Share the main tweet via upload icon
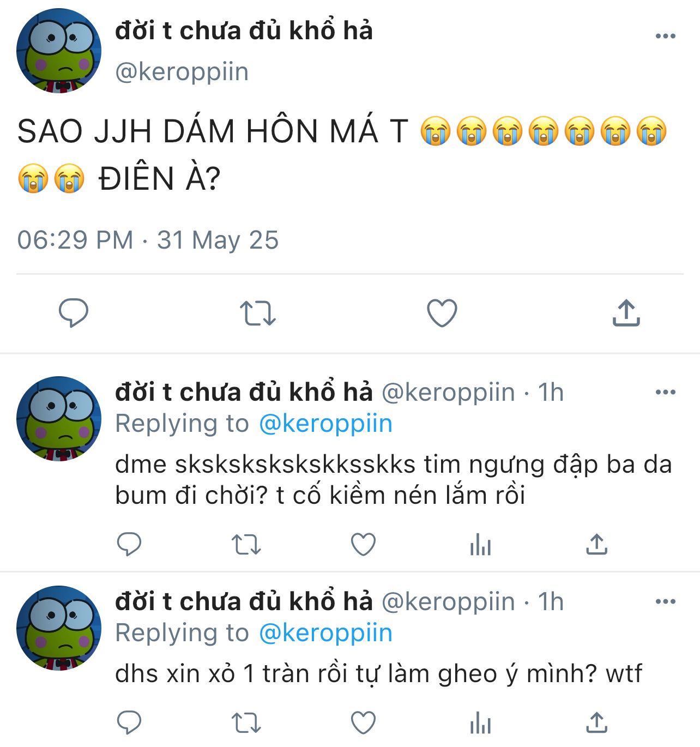The image size is (700, 747). coord(626,312)
